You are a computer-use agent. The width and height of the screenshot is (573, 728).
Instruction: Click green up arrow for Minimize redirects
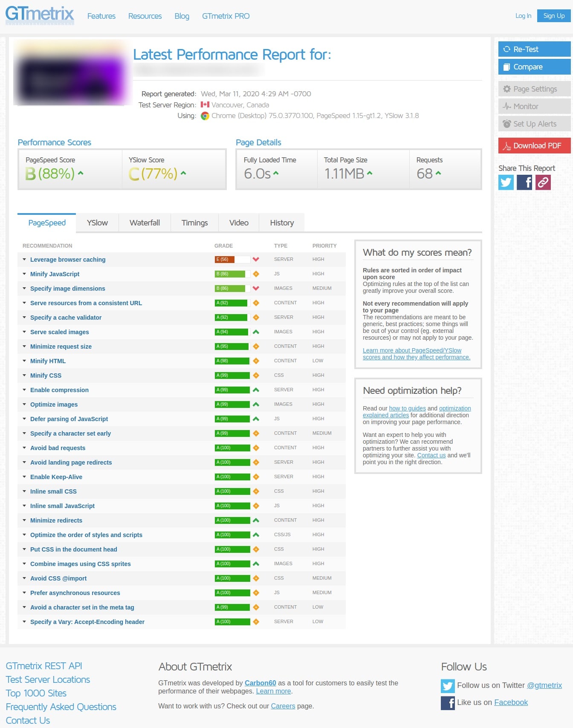pos(256,520)
